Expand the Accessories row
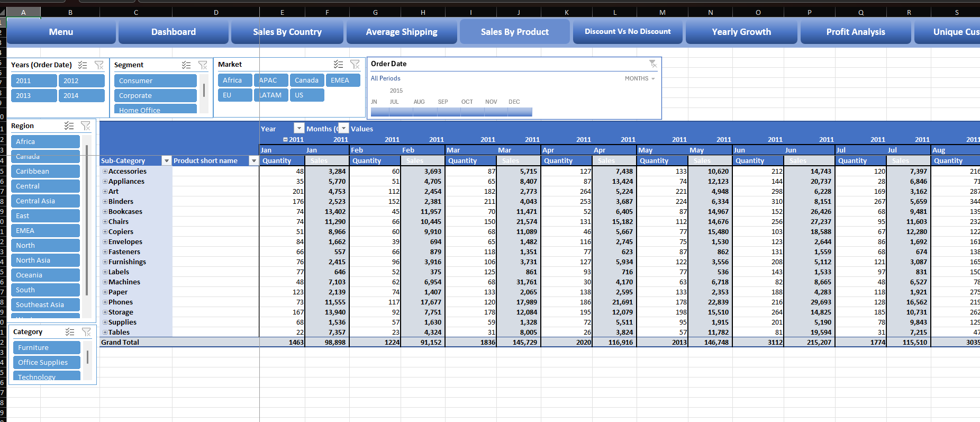 point(105,171)
